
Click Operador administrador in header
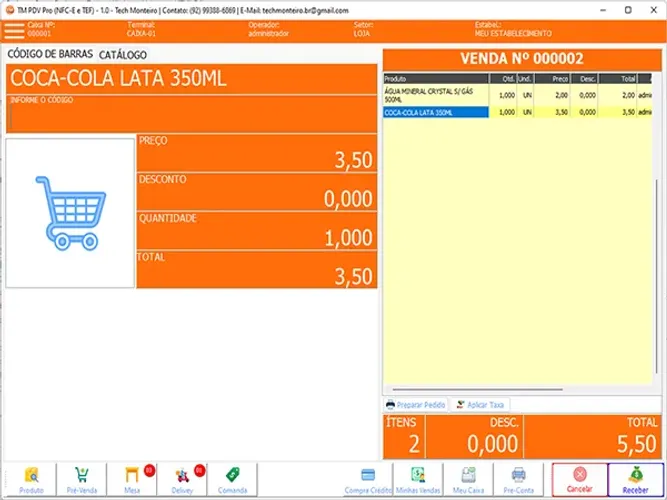(268, 29)
